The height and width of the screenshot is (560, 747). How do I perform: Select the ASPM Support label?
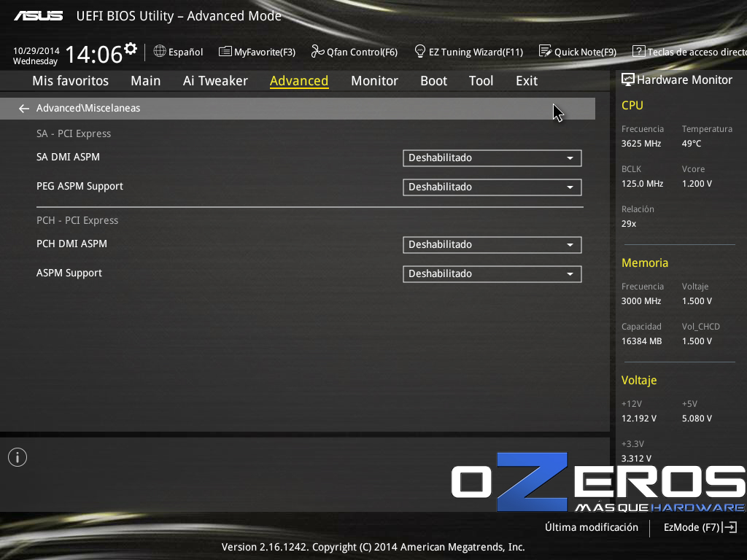click(x=69, y=273)
